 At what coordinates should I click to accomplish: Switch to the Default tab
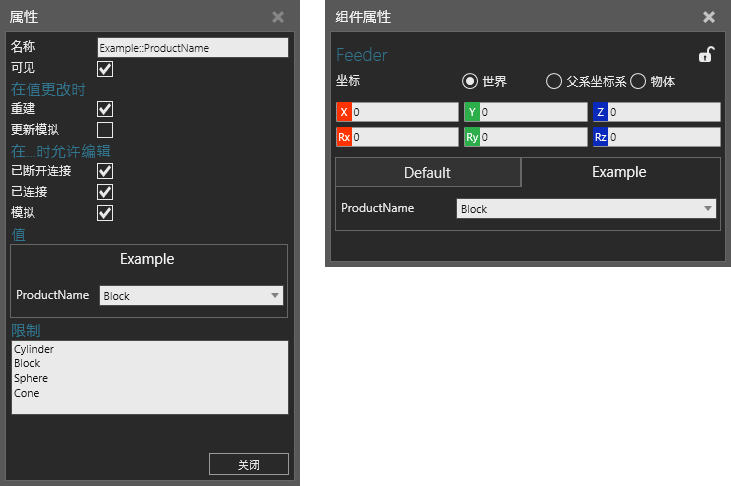click(427, 173)
